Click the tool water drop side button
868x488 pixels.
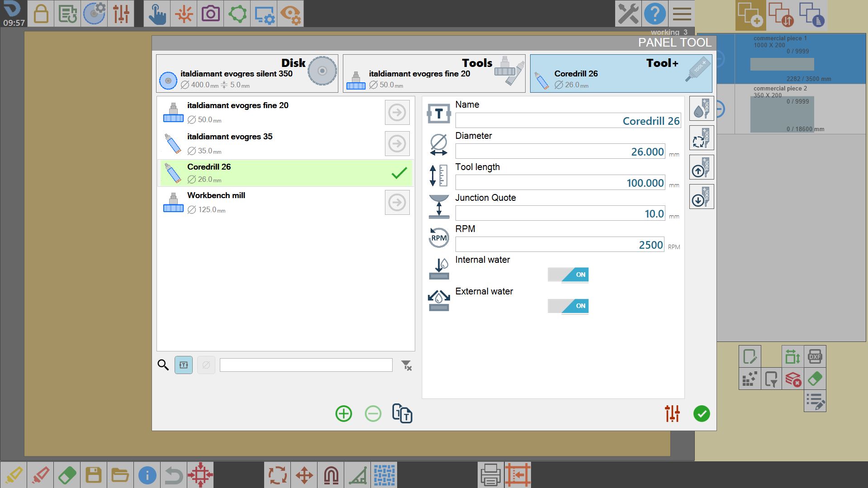pyautogui.click(x=702, y=109)
